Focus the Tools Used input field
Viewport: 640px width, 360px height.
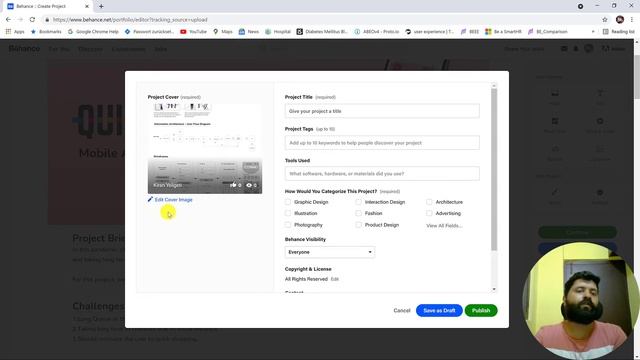tap(382, 173)
